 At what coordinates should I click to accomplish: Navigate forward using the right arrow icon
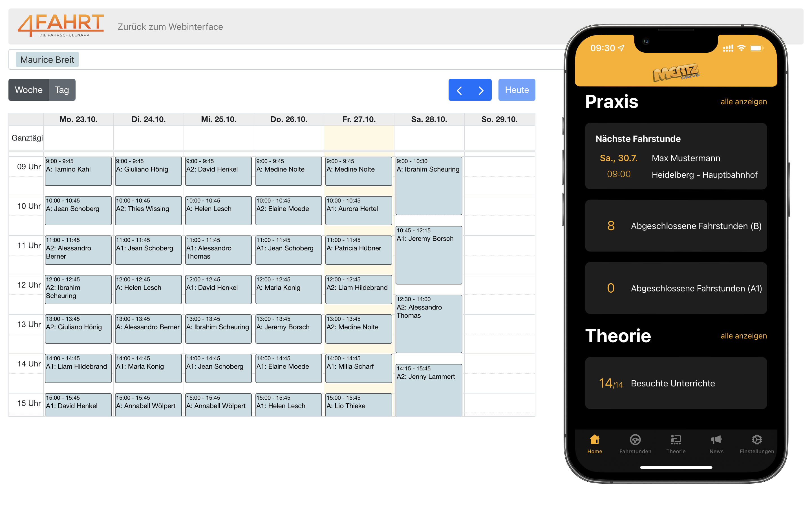click(x=481, y=90)
